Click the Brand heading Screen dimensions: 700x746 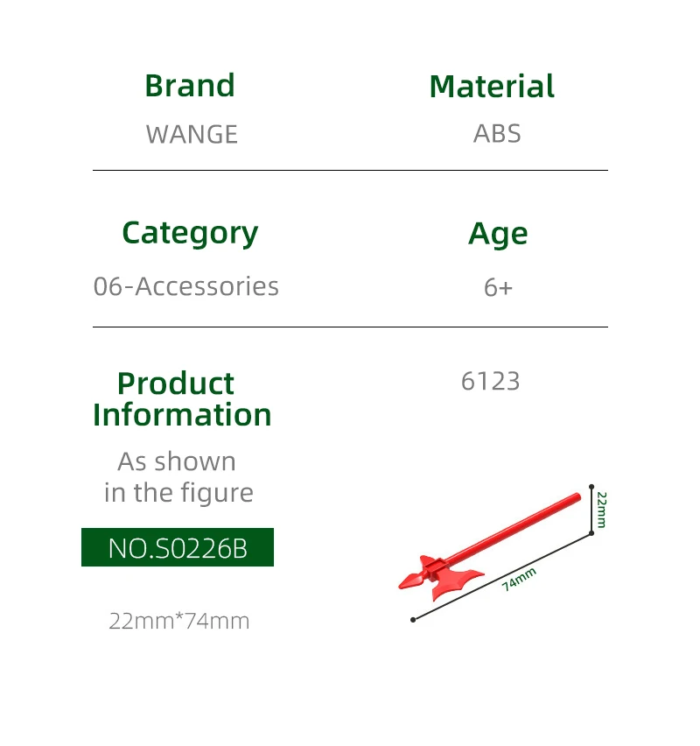190,86
